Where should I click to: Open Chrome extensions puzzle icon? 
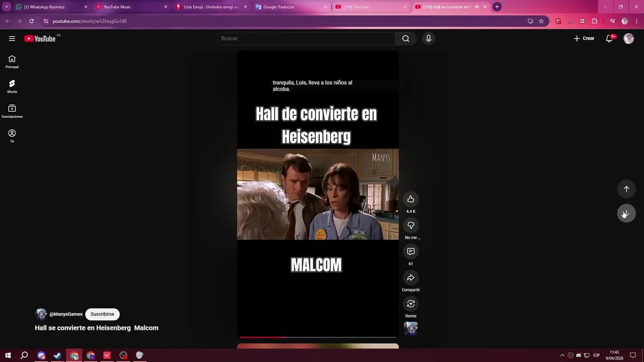pyautogui.click(x=595, y=21)
